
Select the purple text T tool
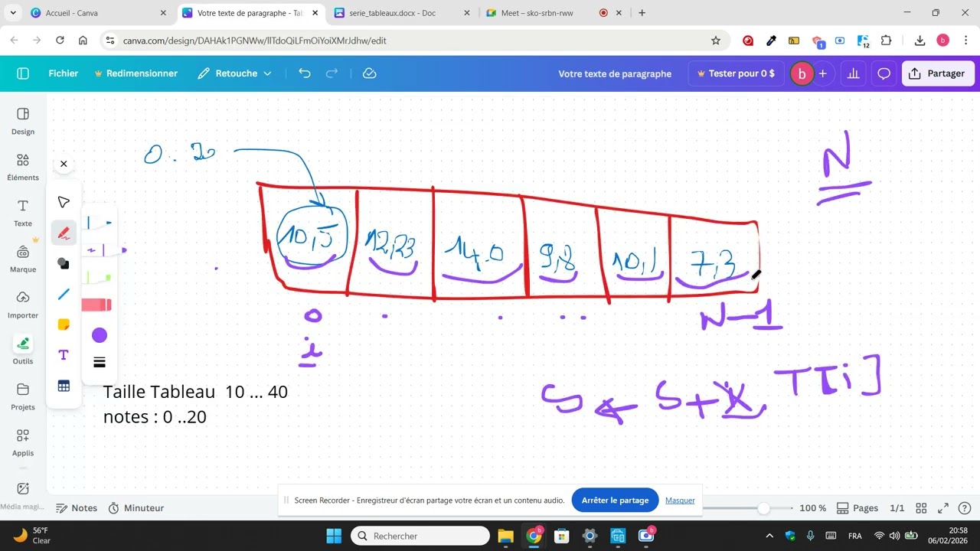coord(64,355)
